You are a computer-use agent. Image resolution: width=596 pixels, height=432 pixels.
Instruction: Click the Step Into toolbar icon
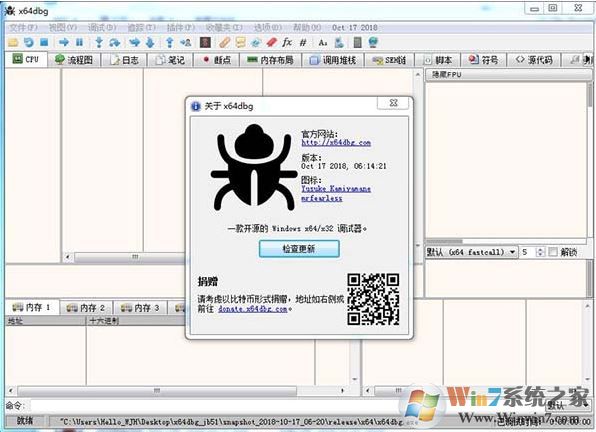[x=99, y=43]
